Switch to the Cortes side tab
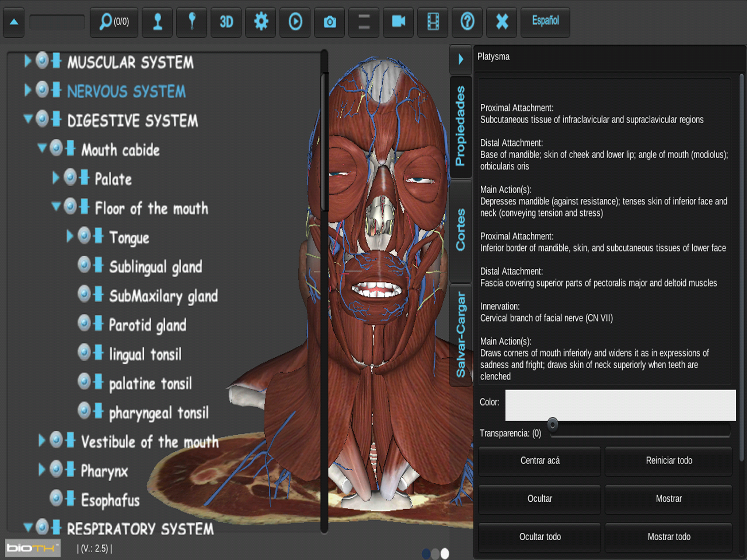 461,230
